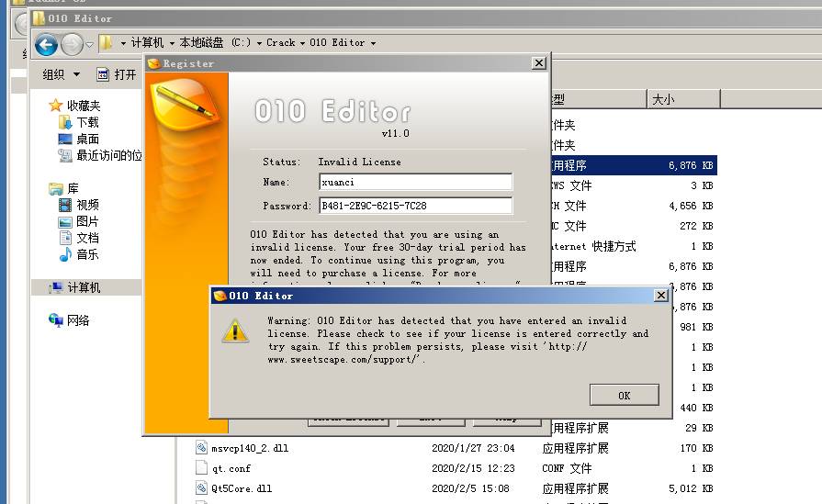Expand the arrow after 本地磁盘 (C:)
Image resolution: width=822 pixels, height=504 pixels.
tap(260, 43)
